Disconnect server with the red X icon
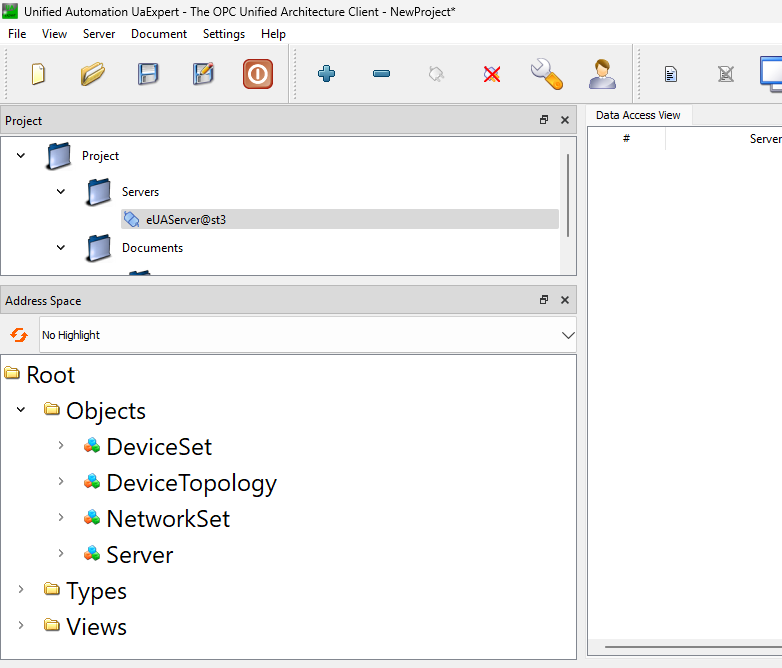 [491, 74]
